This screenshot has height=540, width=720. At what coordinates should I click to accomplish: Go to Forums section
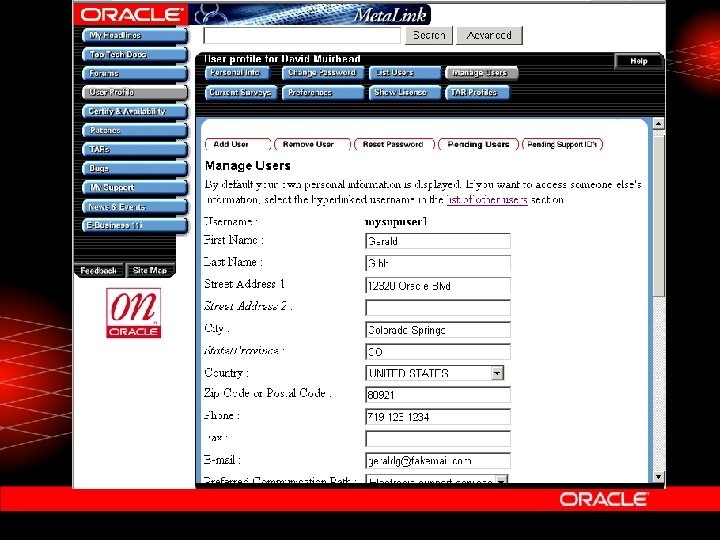click(135, 73)
